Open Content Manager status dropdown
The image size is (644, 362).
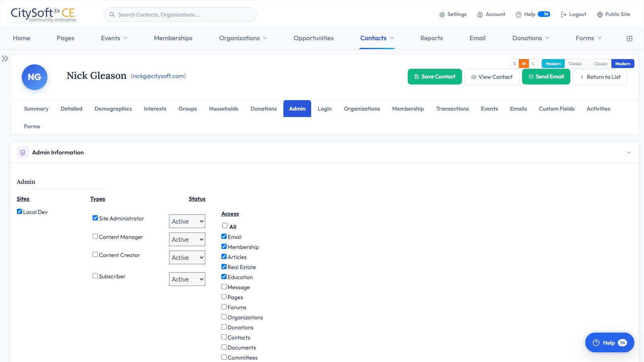187,239
